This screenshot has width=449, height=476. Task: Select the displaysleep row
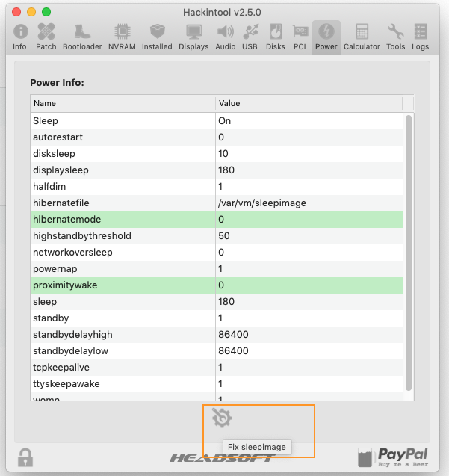click(x=217, y=170)
